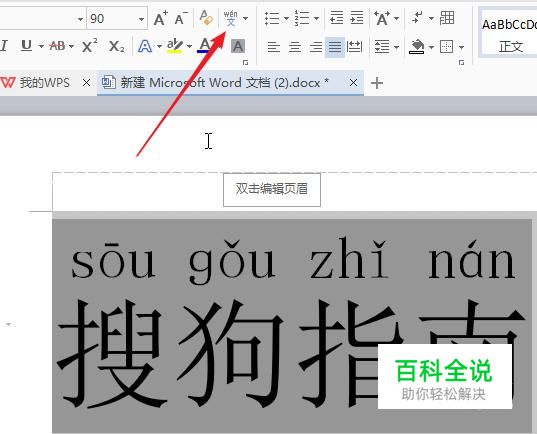This screenshot has height=434, width=537.
Task: Expand the underline style dropdown
Action: [41, 46]
